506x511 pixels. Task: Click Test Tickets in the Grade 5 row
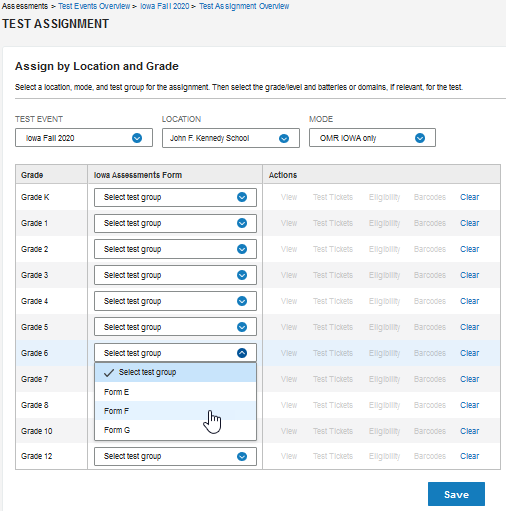click(333, 327)
